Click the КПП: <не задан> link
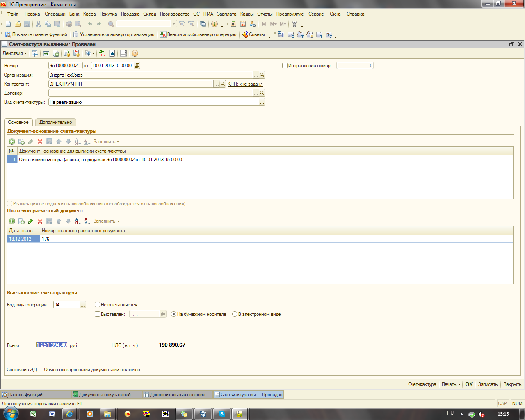Image resolution: width=525 pixels, height=420 pixels. point(245,84)
